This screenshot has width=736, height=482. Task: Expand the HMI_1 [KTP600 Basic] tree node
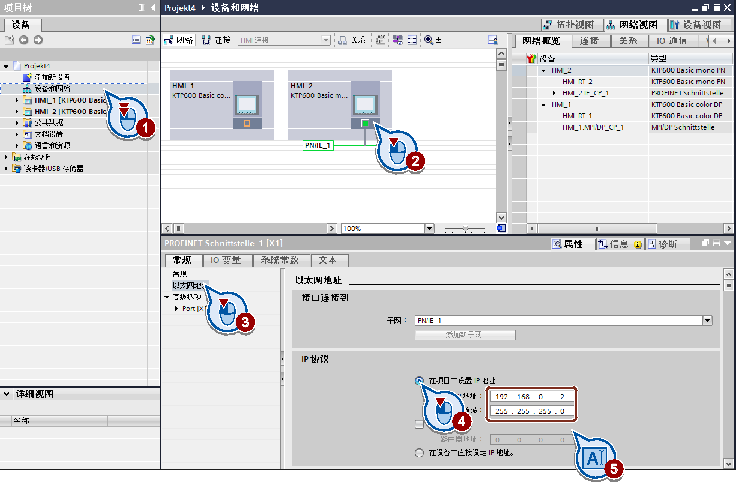17,100
